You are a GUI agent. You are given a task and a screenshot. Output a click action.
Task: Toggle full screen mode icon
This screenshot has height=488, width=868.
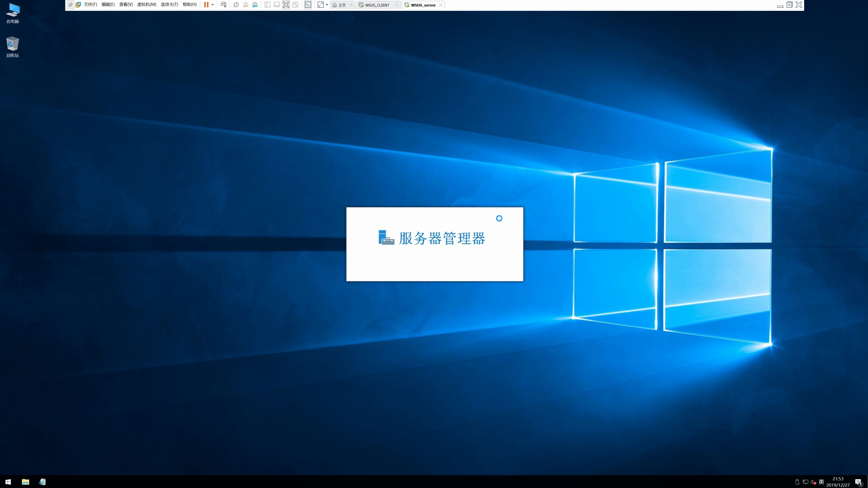tap(286, 5)
